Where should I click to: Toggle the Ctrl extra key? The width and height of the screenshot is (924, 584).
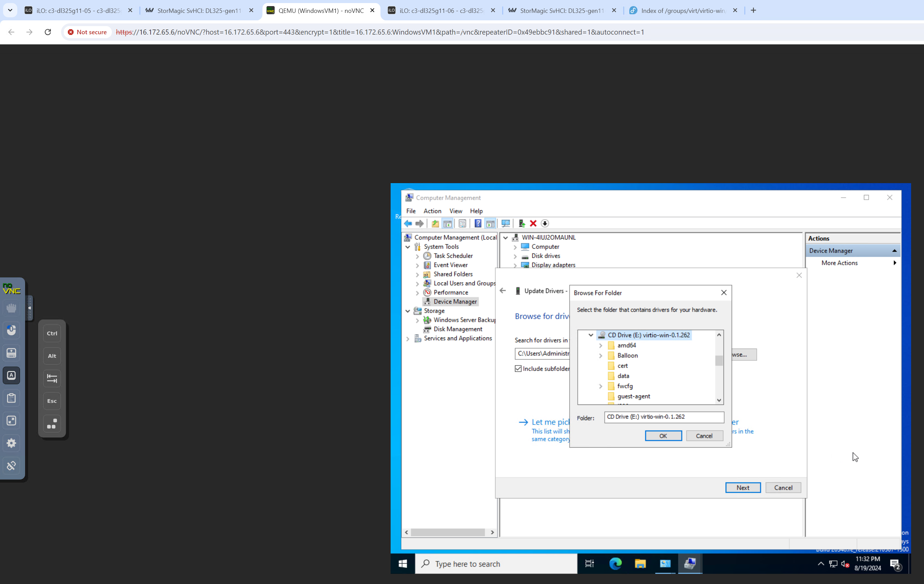pyautogui.click(x=52, y=333)
